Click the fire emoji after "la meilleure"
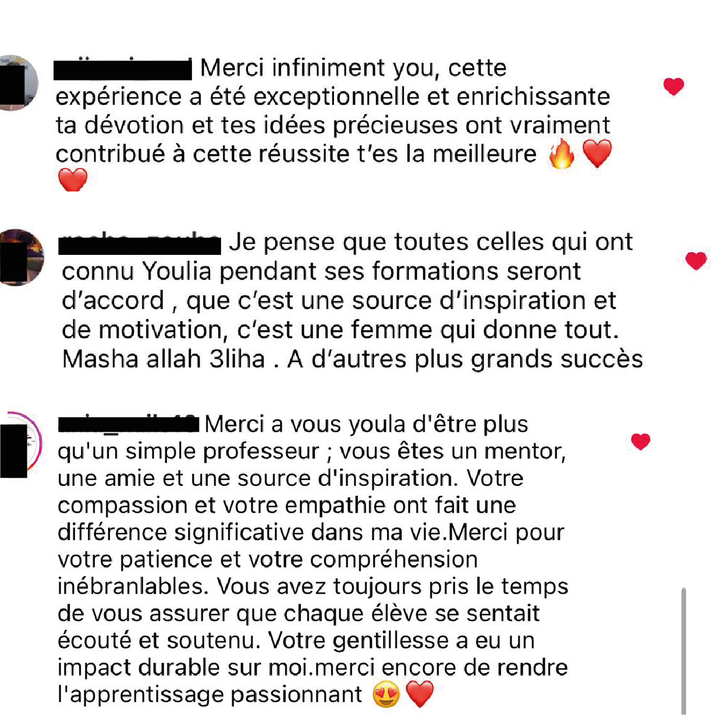 click(x=562, y=154)
